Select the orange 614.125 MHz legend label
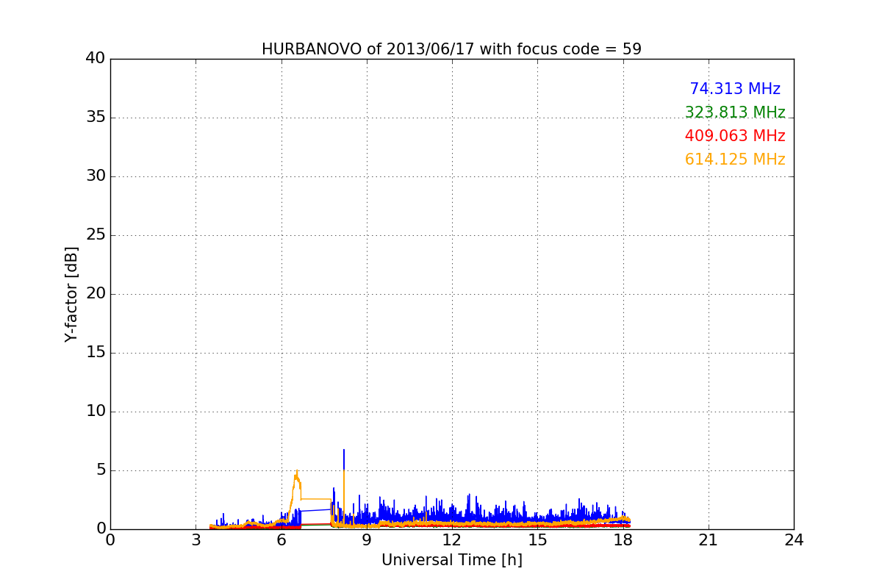This screenshot has width=882, height=588. point(735,159)
